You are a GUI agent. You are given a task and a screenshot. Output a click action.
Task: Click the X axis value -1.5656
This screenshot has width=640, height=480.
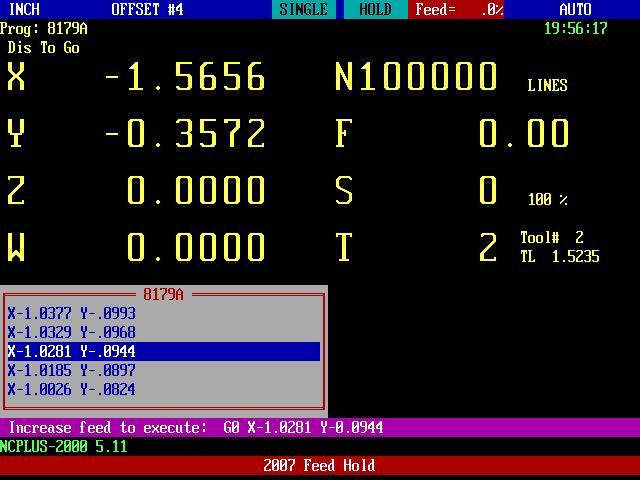(x=184, y=76)
